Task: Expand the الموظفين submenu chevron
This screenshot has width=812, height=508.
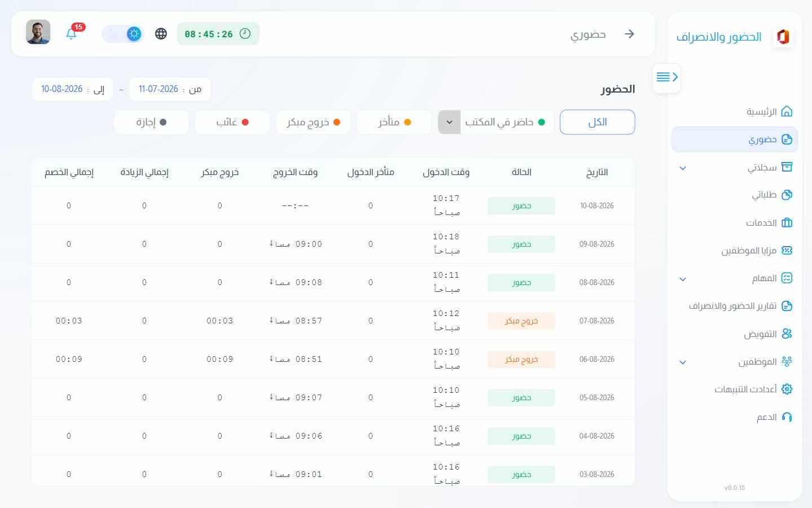Action: point(683,362)
